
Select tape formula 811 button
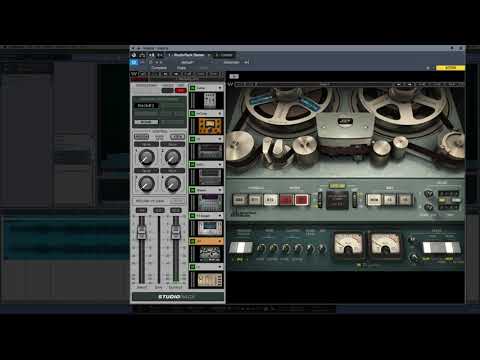tap(255, 200)
